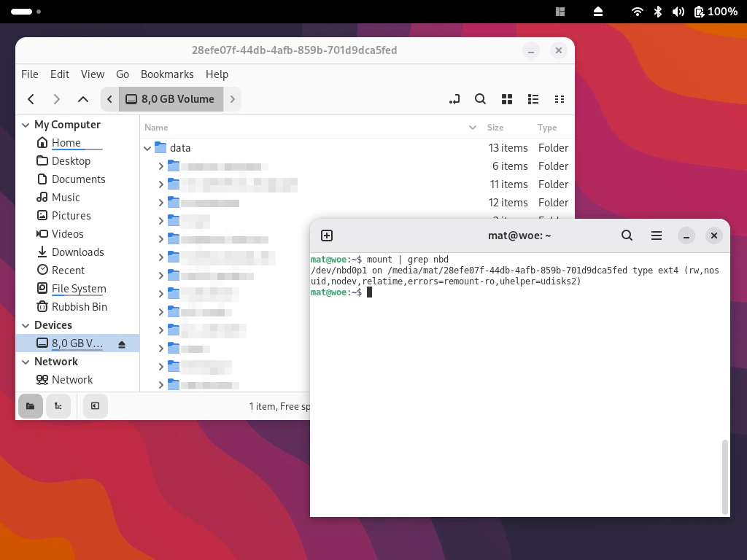747x560 pixels.
Task: Switch sidebar to tree view at bottom left
Action: [x=58, y=406]
